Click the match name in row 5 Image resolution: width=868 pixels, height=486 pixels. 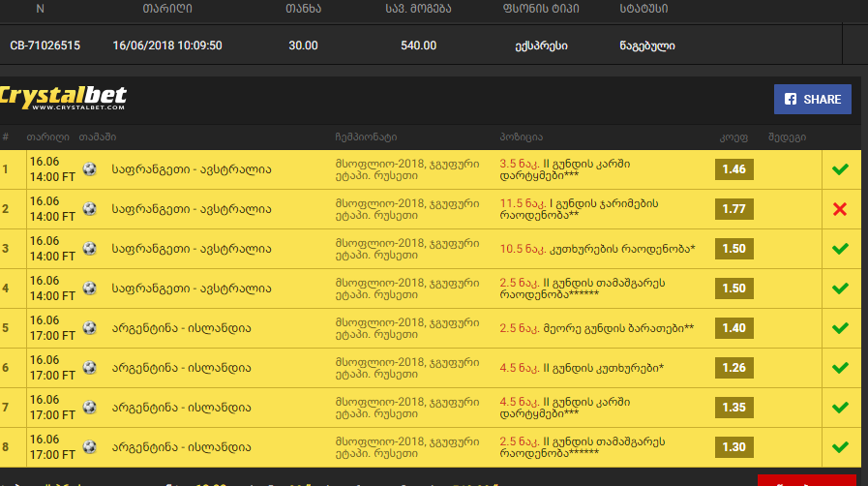[x=181, y=328]
